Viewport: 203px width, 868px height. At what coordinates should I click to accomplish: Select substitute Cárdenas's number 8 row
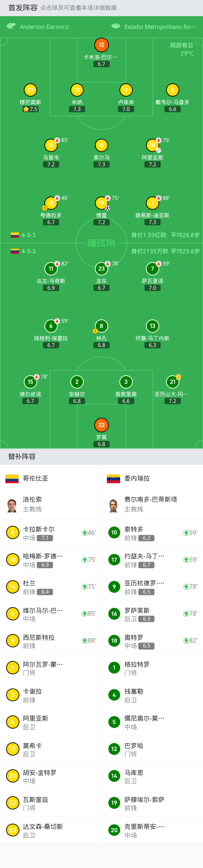click(x=50, y=533)
